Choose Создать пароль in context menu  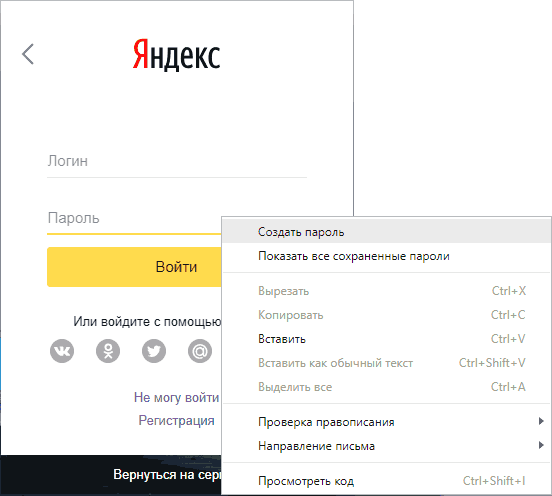pyautogui.click(x=387, y=232)
